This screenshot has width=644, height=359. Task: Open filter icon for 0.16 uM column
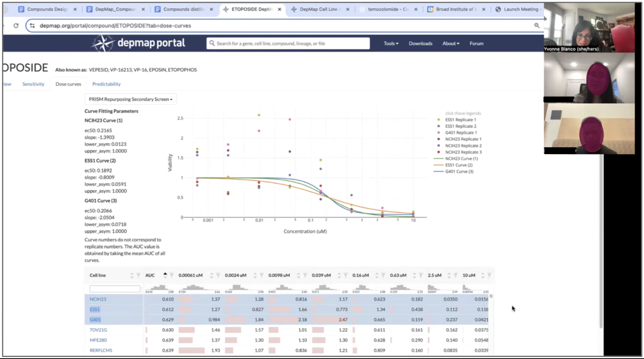(383, 275)
